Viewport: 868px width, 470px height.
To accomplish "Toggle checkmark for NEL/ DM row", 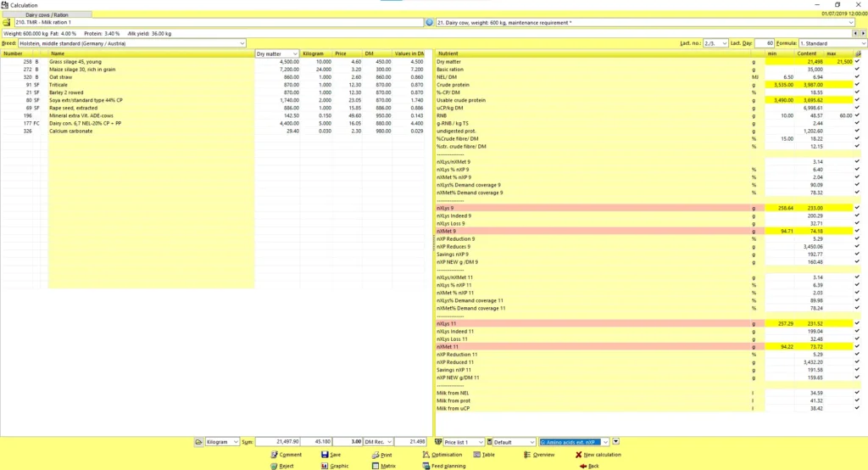I will (858, 77).
